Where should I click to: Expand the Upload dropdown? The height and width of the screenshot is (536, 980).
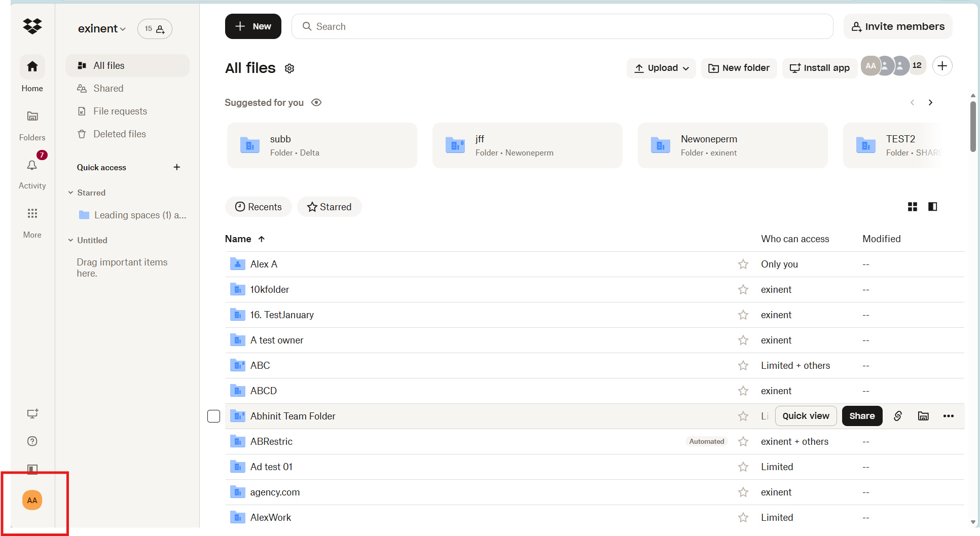tap(661, 68)
